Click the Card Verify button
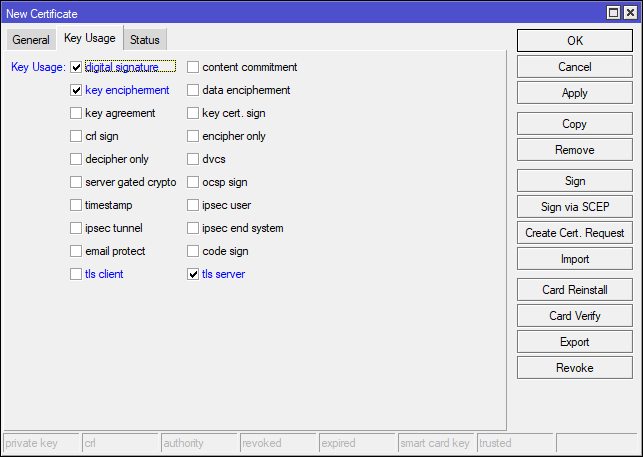This screenshot has width=643, height=458. 575,316
